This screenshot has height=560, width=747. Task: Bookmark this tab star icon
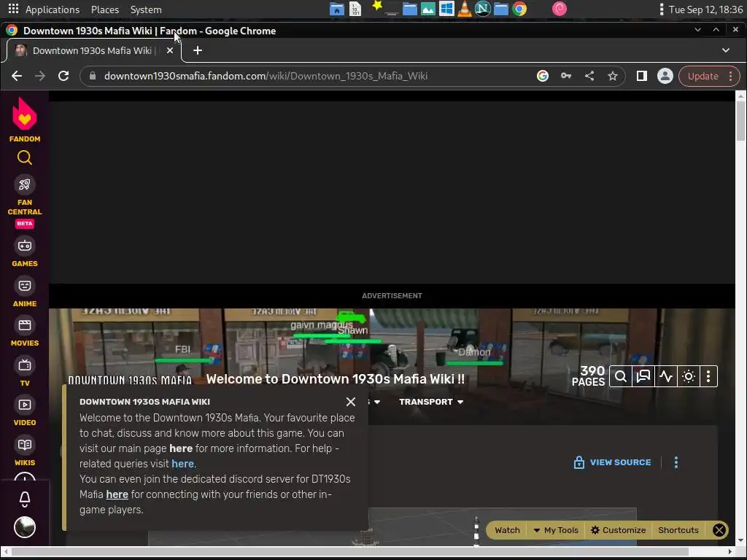click(x=613, y=76)
